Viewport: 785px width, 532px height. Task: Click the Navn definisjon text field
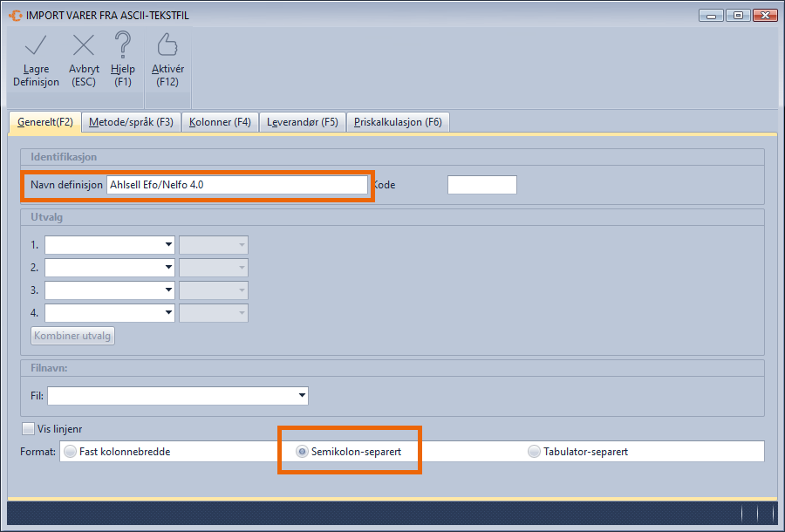[x=237, y=185]
